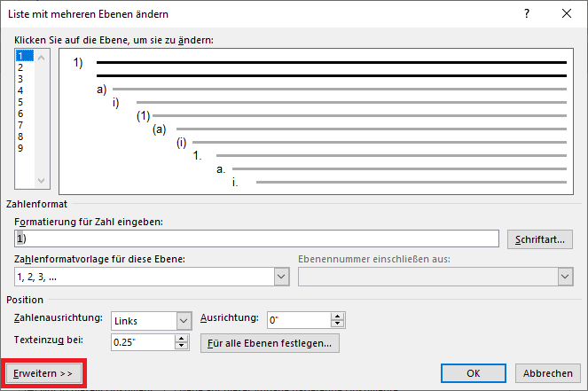The width and height of the screenshot is (588, 391).
Task: Click the i) level in preview
Action: click(116, 102)
